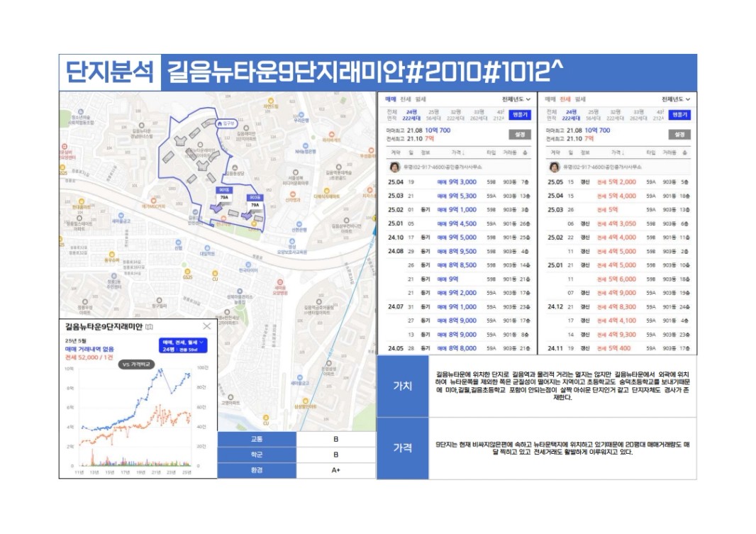Choose 33평 262세대 size in 매매 panel

(x=478, y=115)
